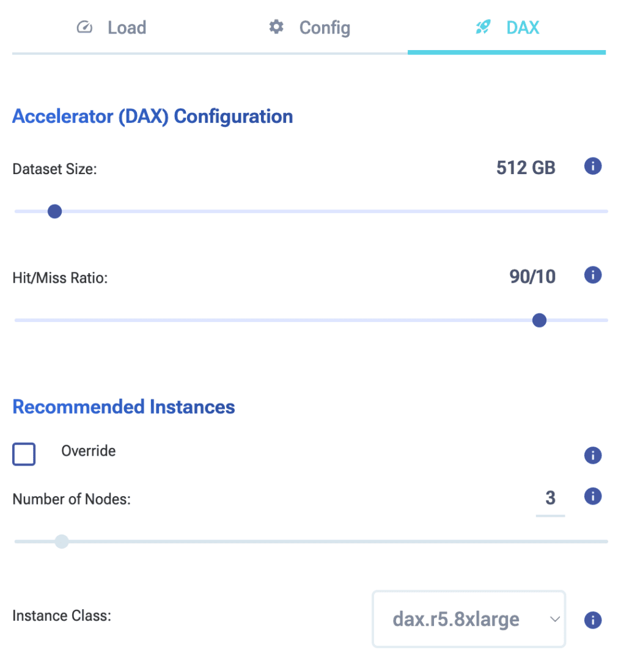The image size is (621, 672).
Task: Click the info icon for Number of Nodes
Action: (x=593, y=497)
